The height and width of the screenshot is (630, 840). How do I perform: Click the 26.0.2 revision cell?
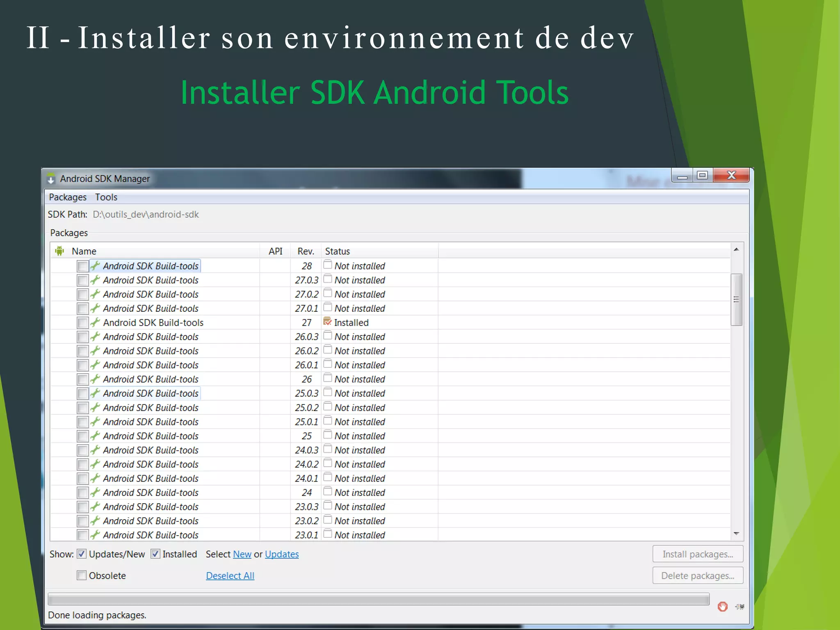click(306, 351)
